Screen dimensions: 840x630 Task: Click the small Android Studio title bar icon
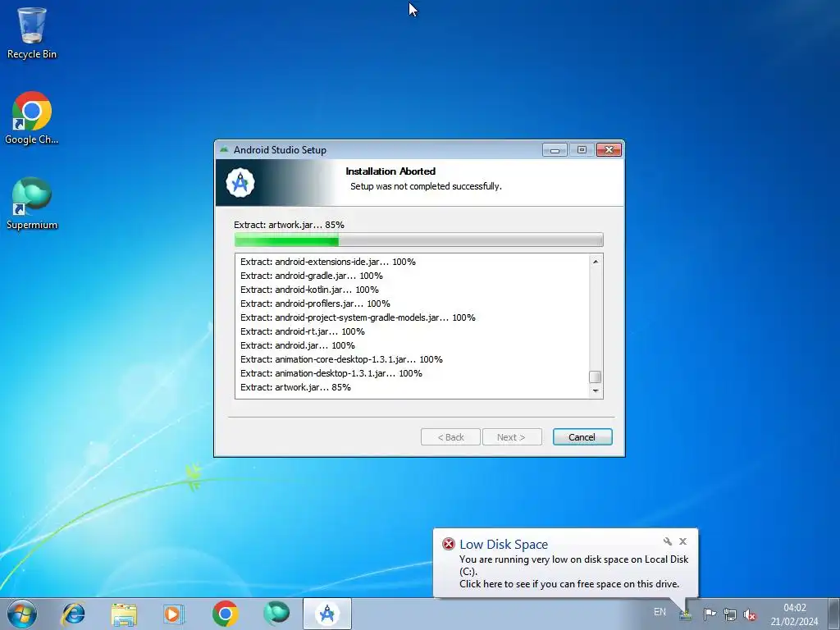(224, 149)
